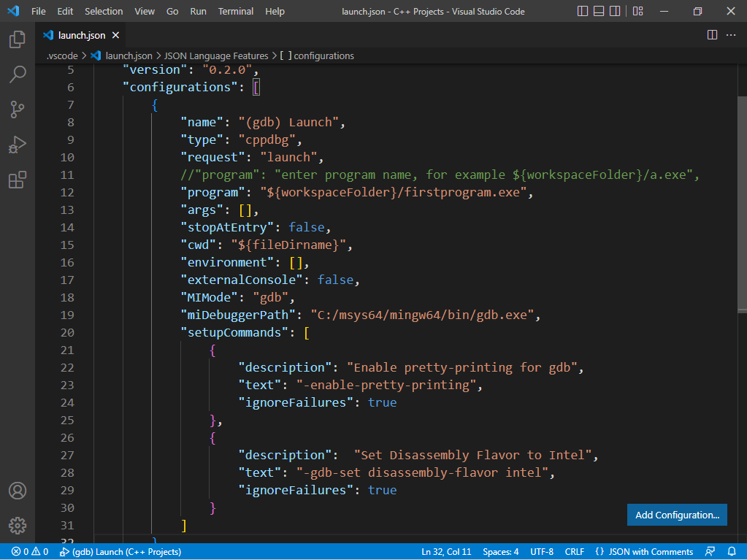This screenshot has width=747, height=560.
Task: Click the JSON Language Features breadcrumb
Action: [216, 55]
